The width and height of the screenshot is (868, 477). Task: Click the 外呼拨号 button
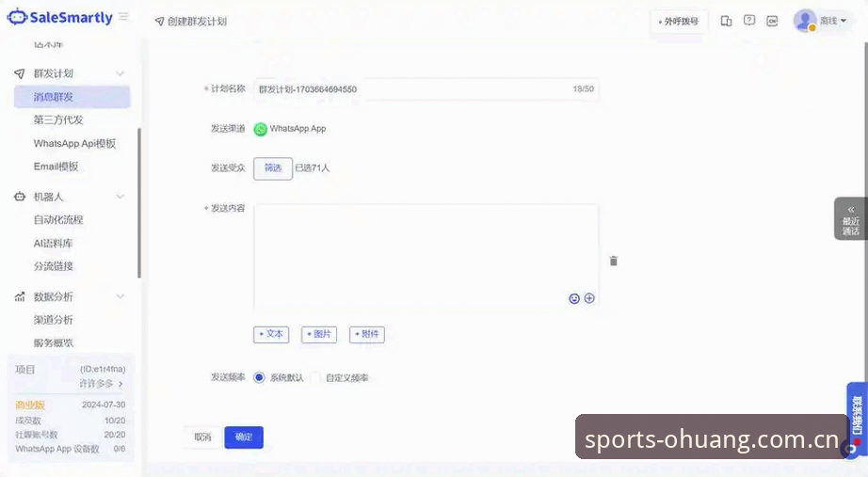pyautogui.click(x=678, y=21)
